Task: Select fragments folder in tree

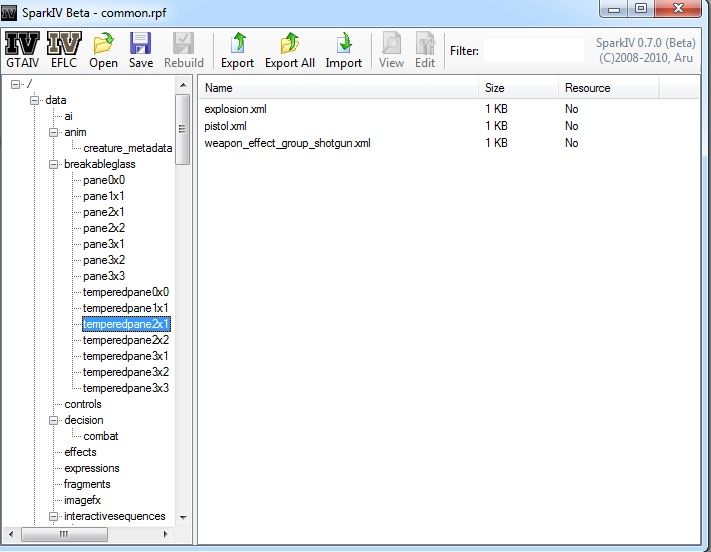Action: click(87, 484)
